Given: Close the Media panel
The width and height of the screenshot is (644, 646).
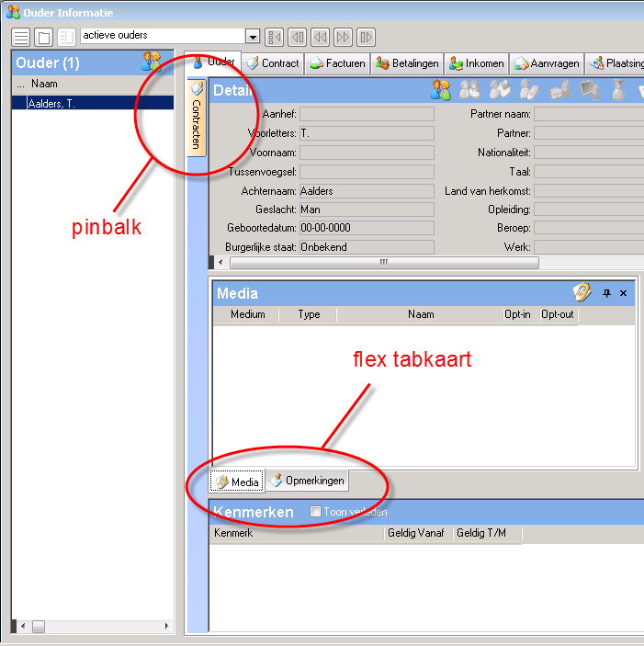Looking at the screenshot, I should coord(623,293).
